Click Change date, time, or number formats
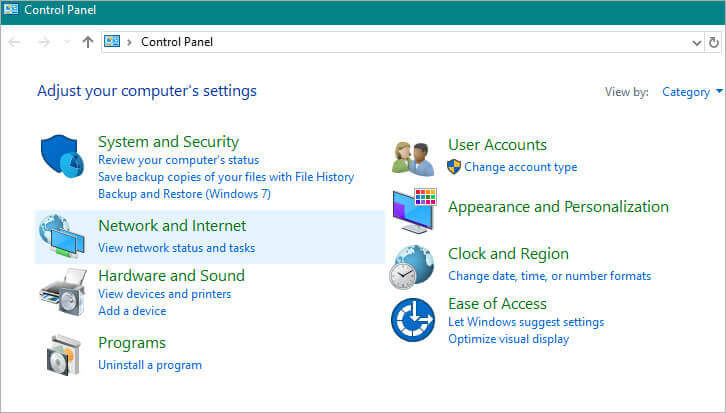Screen dimensions: 726x413 pos(550,276)
